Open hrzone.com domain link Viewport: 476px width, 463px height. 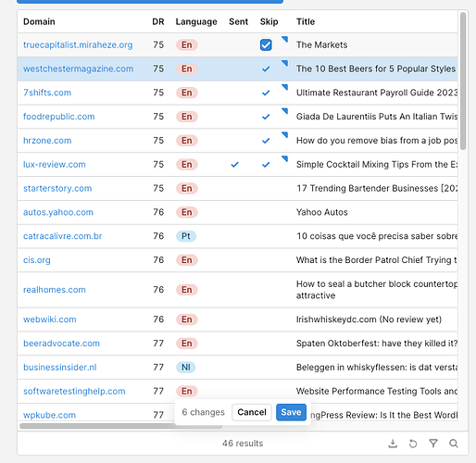click(x=47, y=141)
